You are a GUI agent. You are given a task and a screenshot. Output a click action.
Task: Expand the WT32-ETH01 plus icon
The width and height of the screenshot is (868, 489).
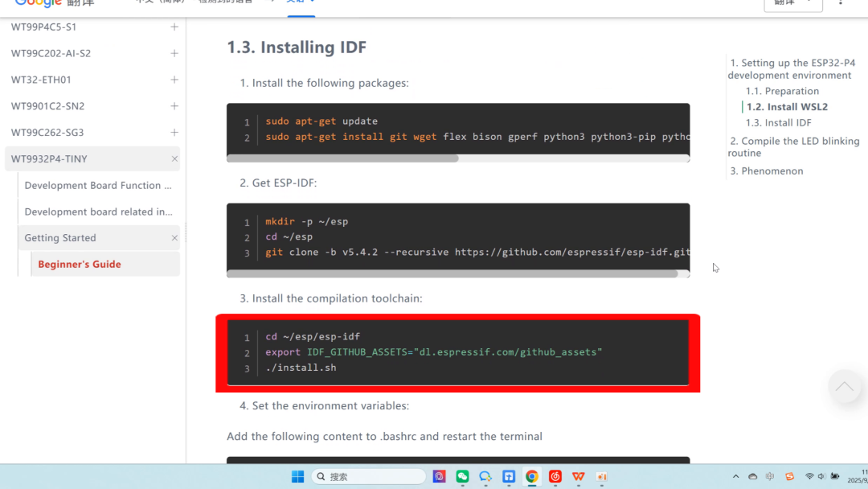coord(174,80)
